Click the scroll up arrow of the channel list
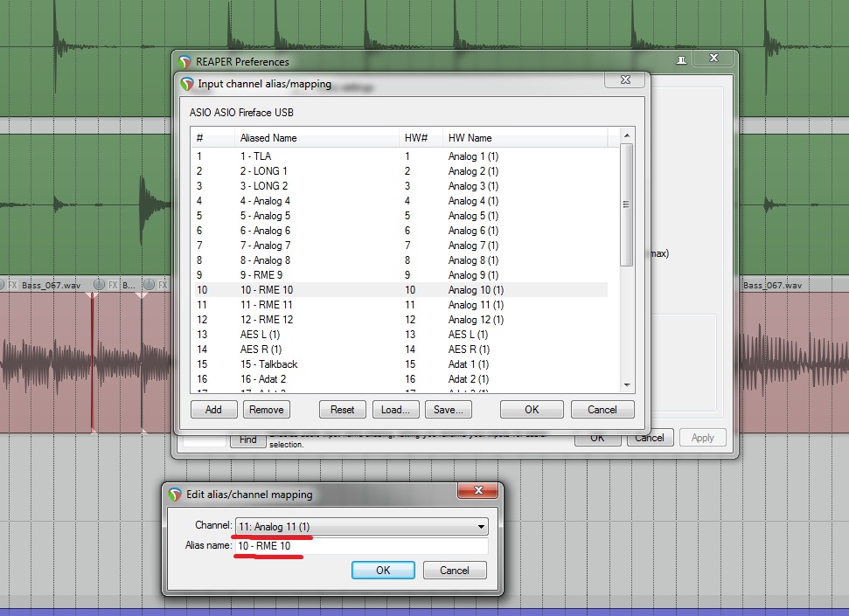This screenshot has width=849, height=616. tap(626, 135)
